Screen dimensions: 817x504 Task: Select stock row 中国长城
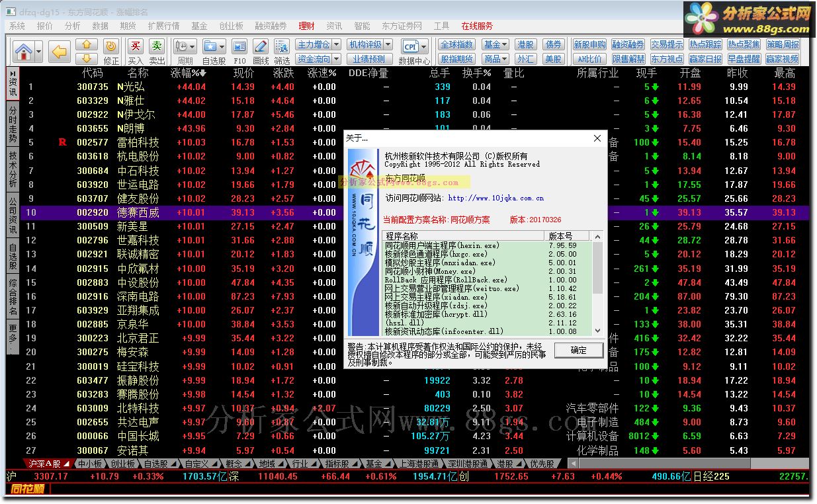pyautogui.click(x=415, y=436)
